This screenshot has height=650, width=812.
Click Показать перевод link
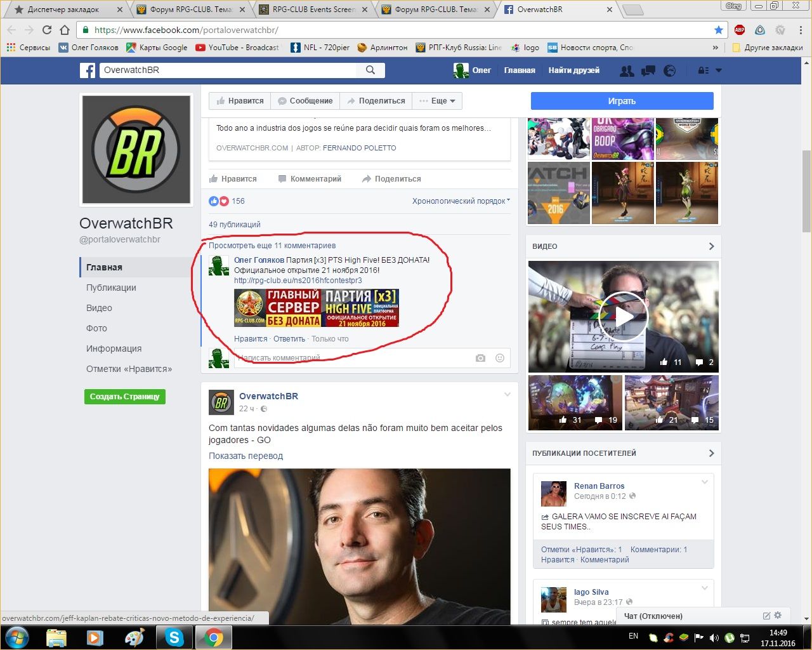(246, 456)
